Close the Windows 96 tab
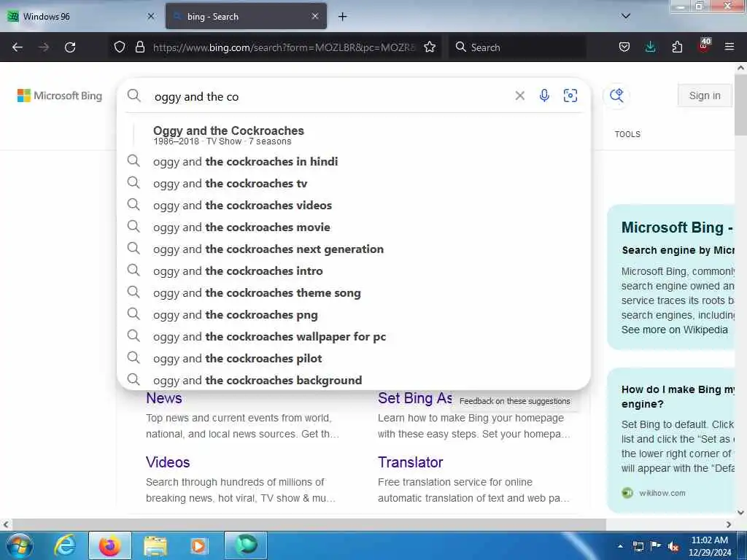Screen dimensions: 747x560 (151, 16)
